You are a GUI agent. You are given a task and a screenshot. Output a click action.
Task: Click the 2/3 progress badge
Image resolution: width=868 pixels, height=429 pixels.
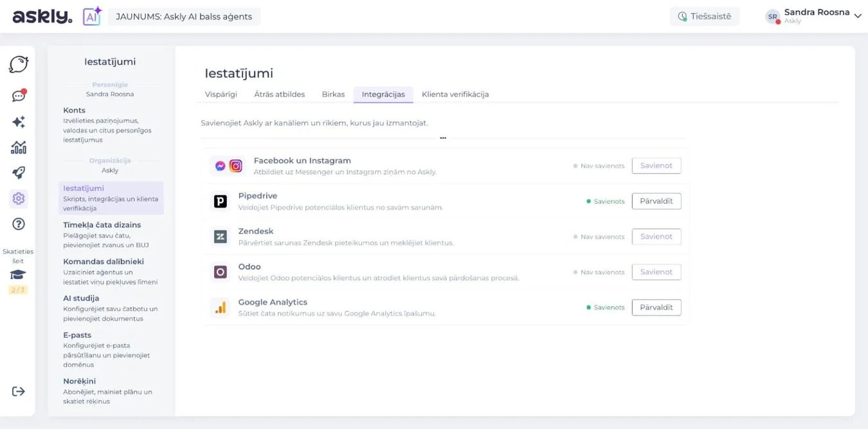(x=18, y=290)
